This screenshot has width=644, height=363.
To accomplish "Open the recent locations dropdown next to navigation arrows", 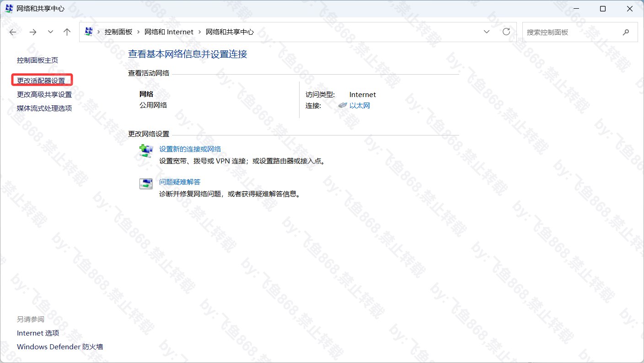I will point(50,32).
